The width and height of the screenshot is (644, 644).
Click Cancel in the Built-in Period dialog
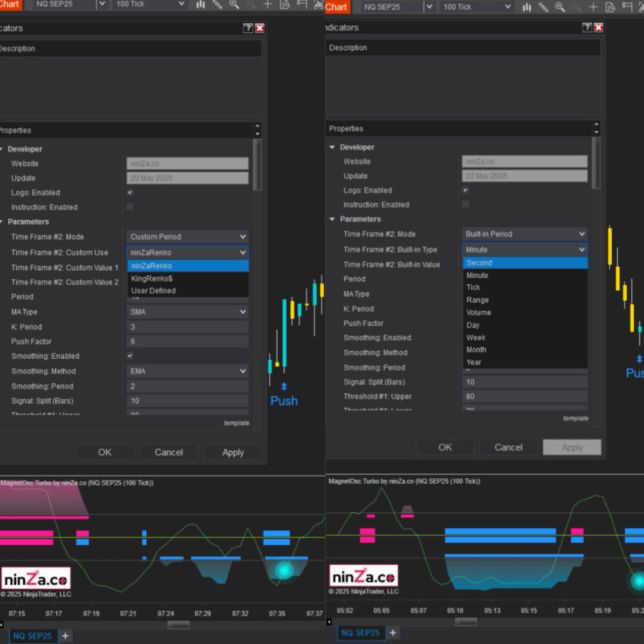click(x=508, y=447)
